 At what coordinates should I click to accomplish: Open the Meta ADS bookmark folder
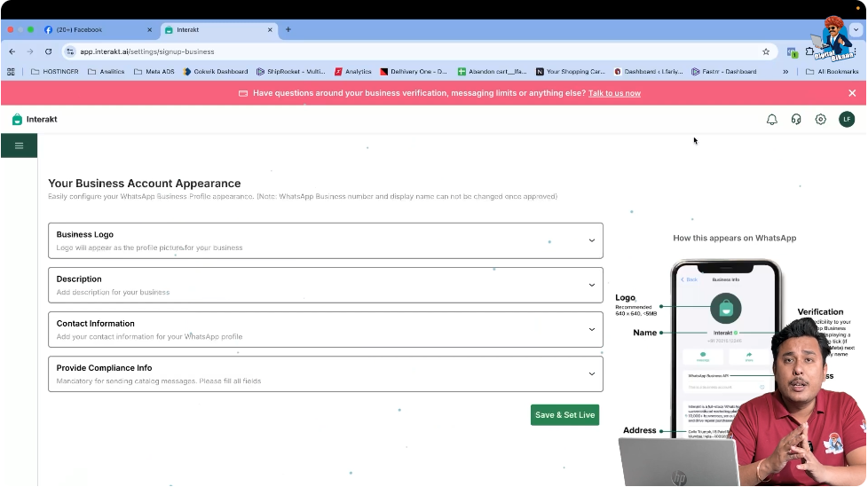coord(154,71)
